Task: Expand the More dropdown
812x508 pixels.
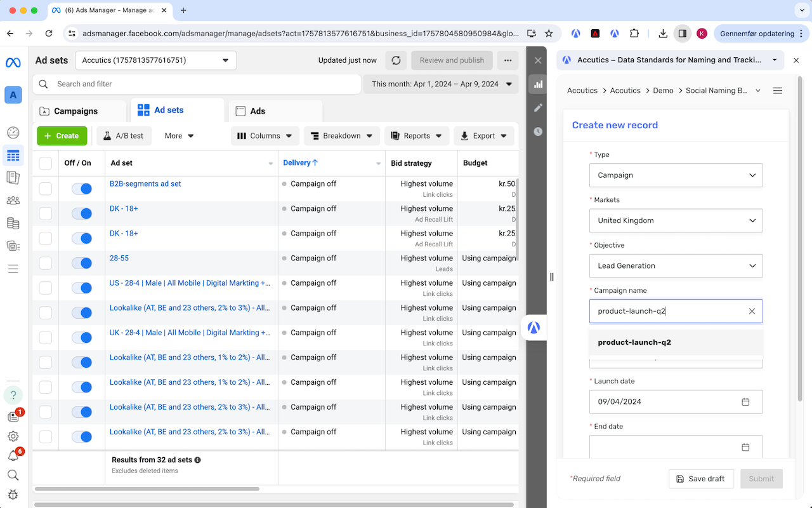Action: point(179,136)
